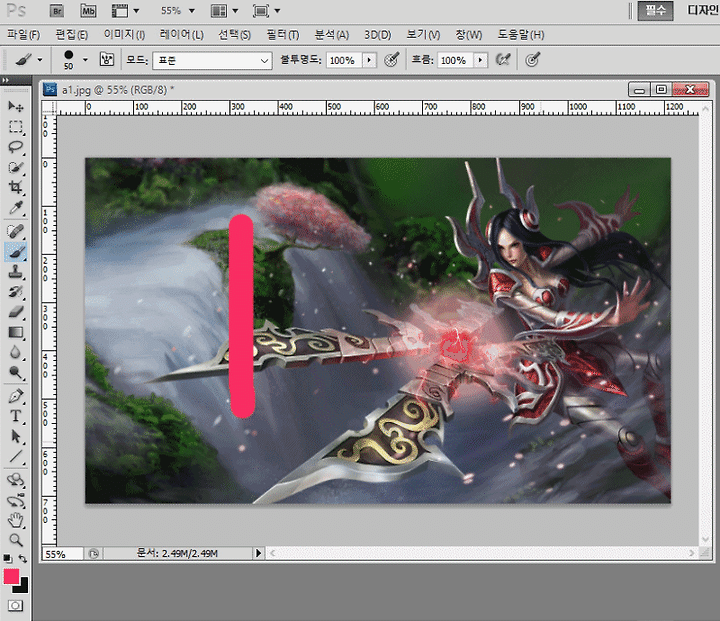
Task: Select the Quick Selection tool
Action: click(x=16, y=167)
